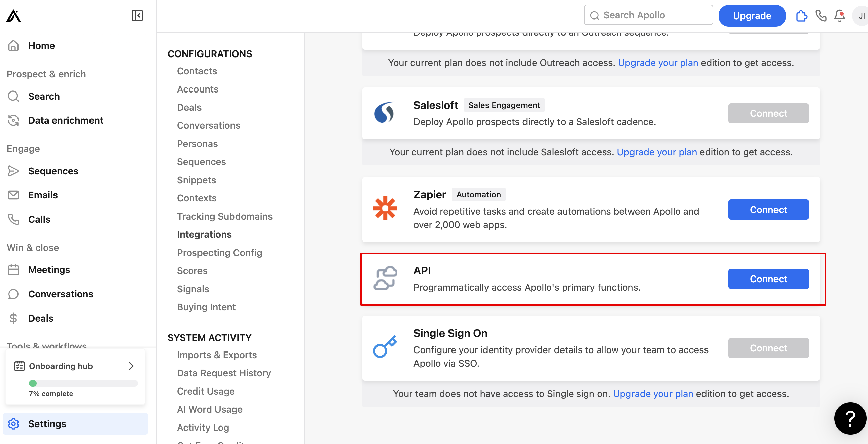Open the phone dialer icon

pos(821,16)
